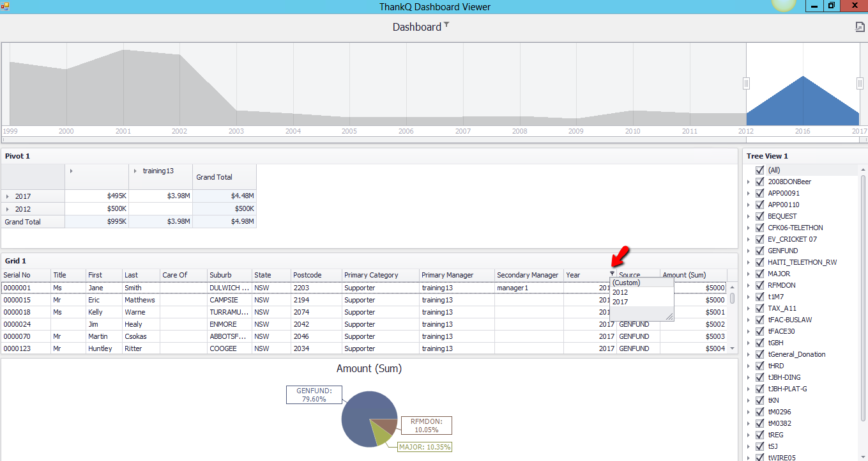Choose 2017 in the Year filter list
This screenshot has height=461, width=868.
pyautogui.click(x=642, y=302)
